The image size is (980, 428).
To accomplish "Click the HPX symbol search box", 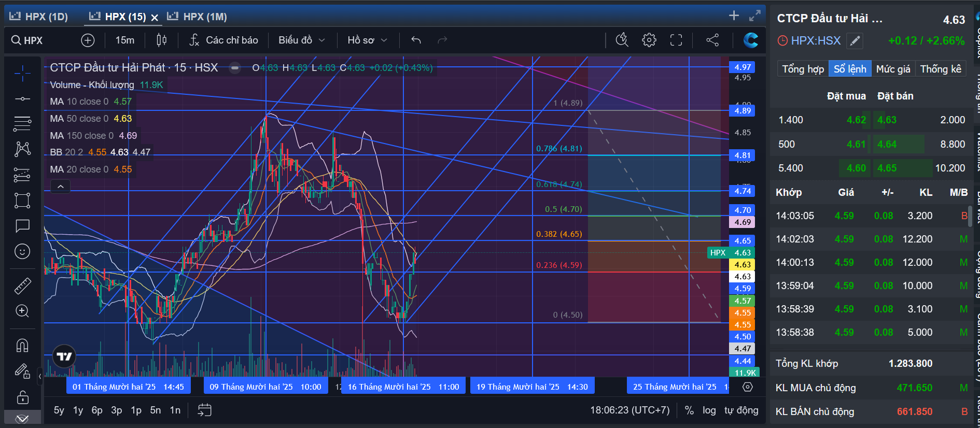I will [28, 40].
